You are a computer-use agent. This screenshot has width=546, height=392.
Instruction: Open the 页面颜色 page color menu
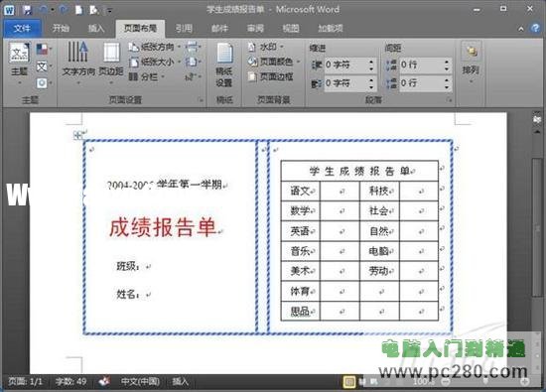click(274, 62)
